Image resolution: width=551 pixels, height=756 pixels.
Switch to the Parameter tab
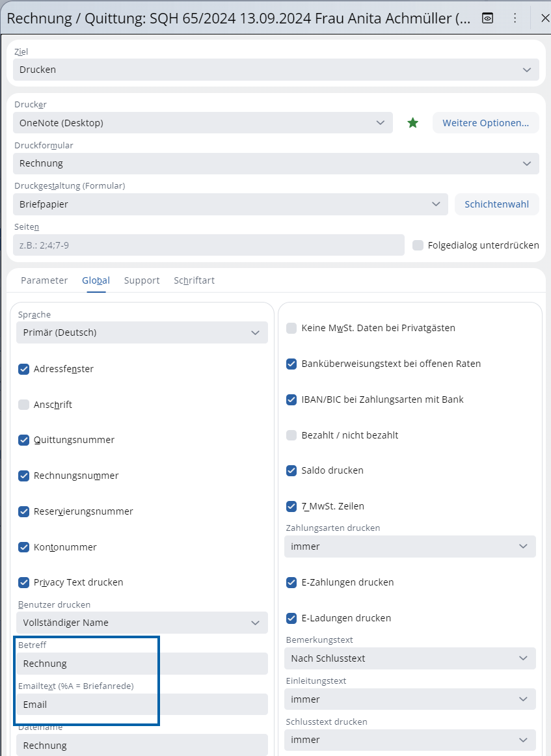click(44, 280)
